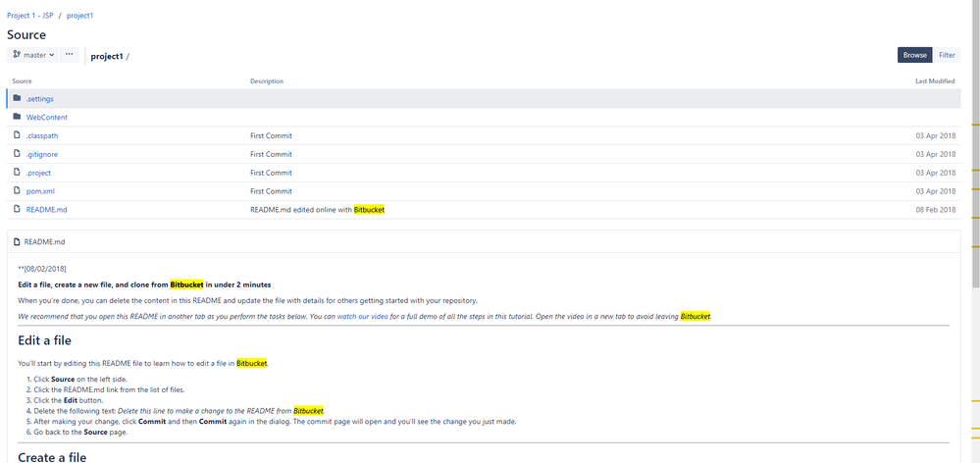Open README.md from the file list

pos(47,210)
